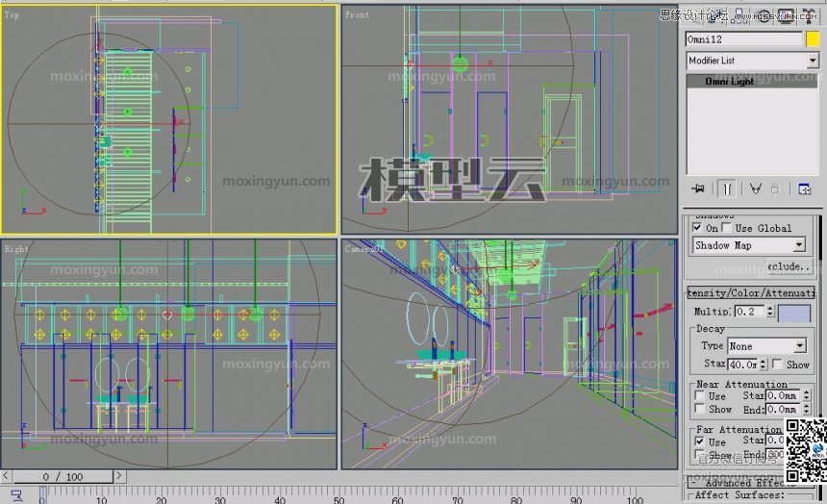Open the Utilities command panel tab
This screenshot has height=504, width=827.
tap(809, 15)
